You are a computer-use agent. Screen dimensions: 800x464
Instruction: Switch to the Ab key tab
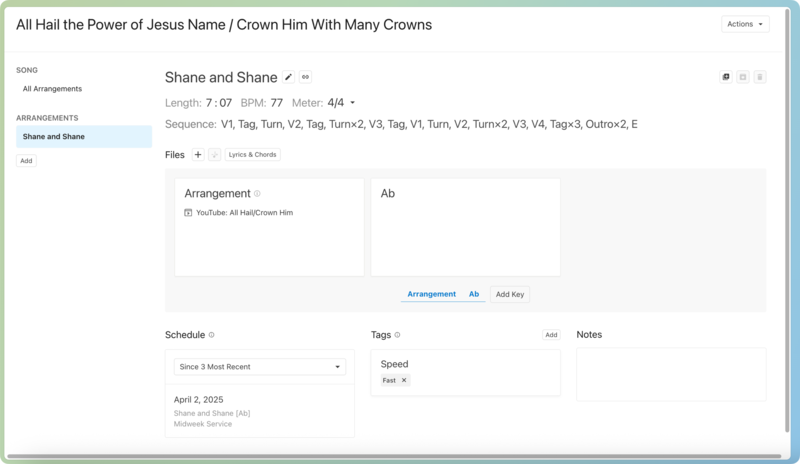[474, 294]
